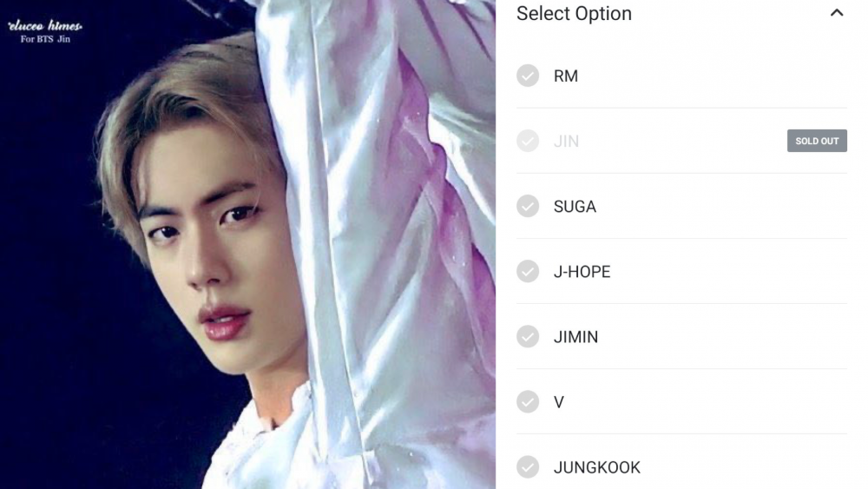The image size is (868, 489).
Task: Tick the JUNGKOOK checkmark circle
Action: [528, 466]
